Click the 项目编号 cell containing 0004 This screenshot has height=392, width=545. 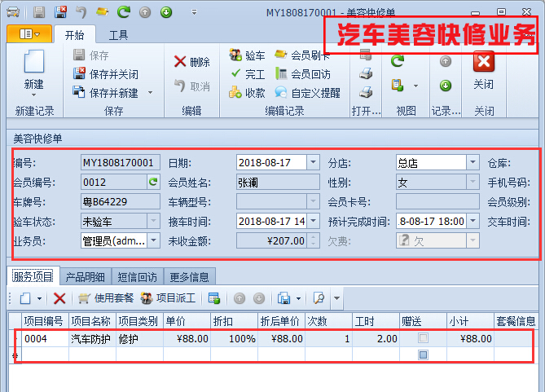44,338
